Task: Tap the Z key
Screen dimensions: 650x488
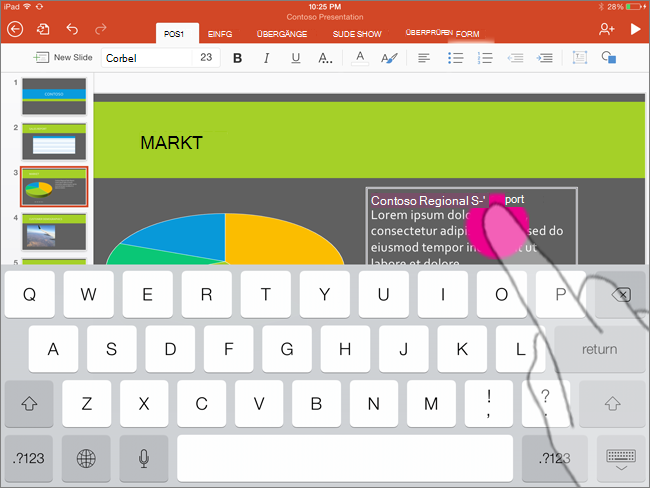Action: click(x=87, y=403)
